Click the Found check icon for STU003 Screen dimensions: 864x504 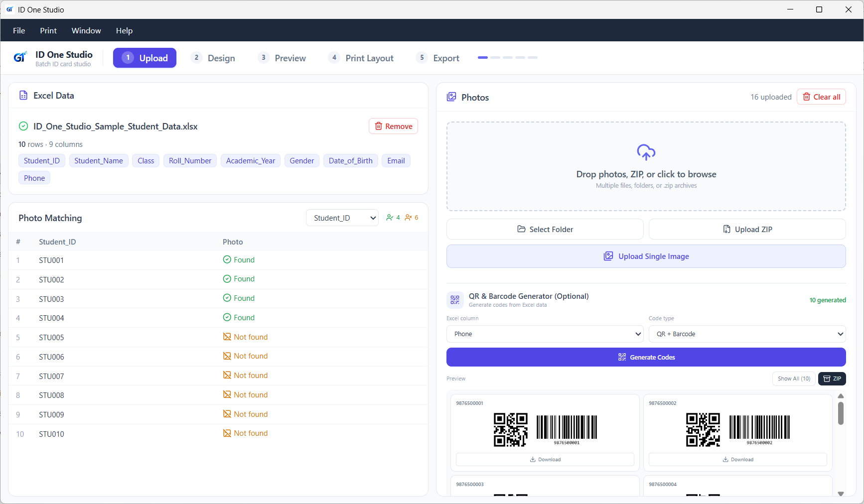227,298
